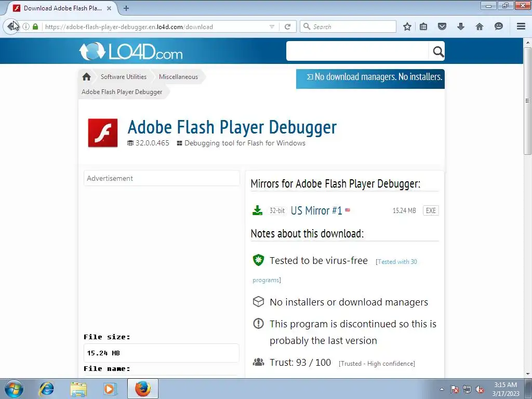
Task: Open the Windows Start menu
Action: 14,389
